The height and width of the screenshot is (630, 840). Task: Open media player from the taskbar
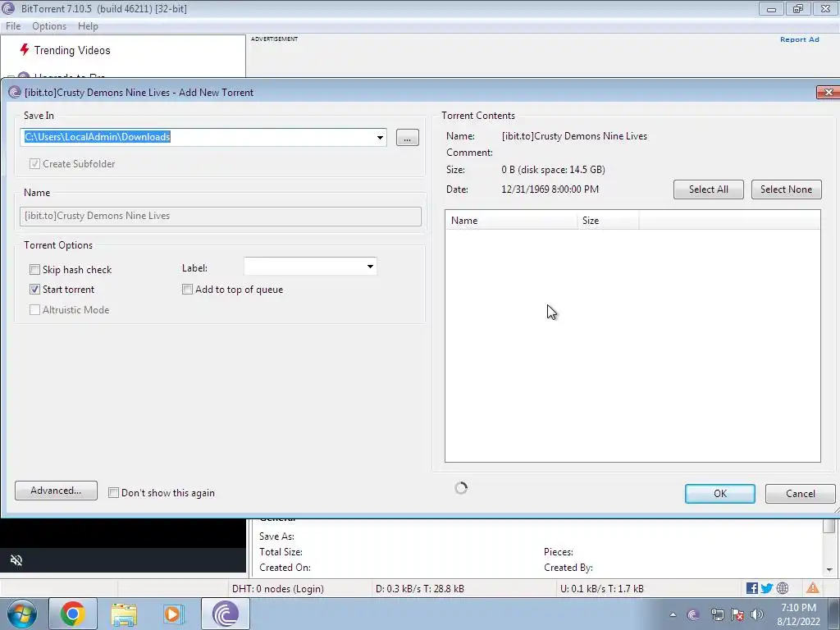point(173,614)
